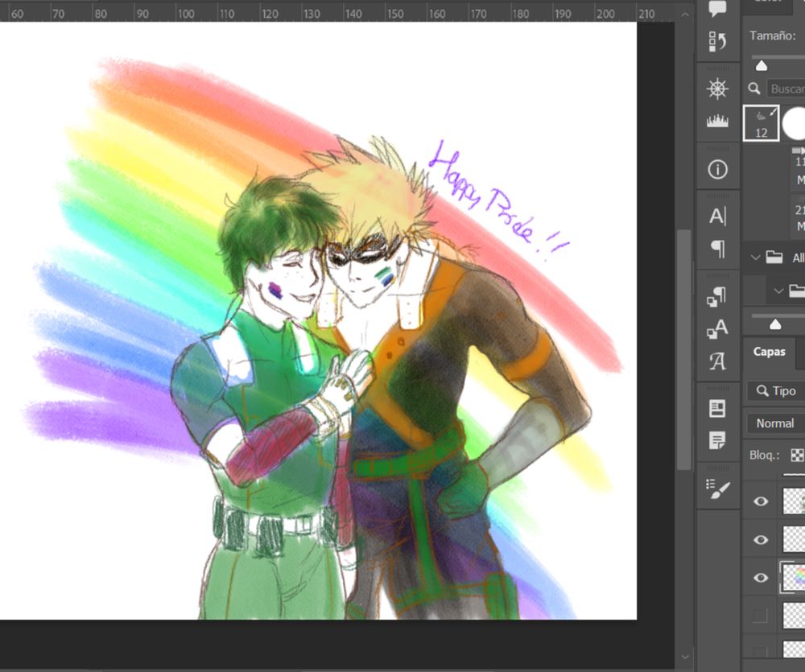Collapse the All brushes folder
The height and width of the screenshot is (672, 805).
pos(755,258)
